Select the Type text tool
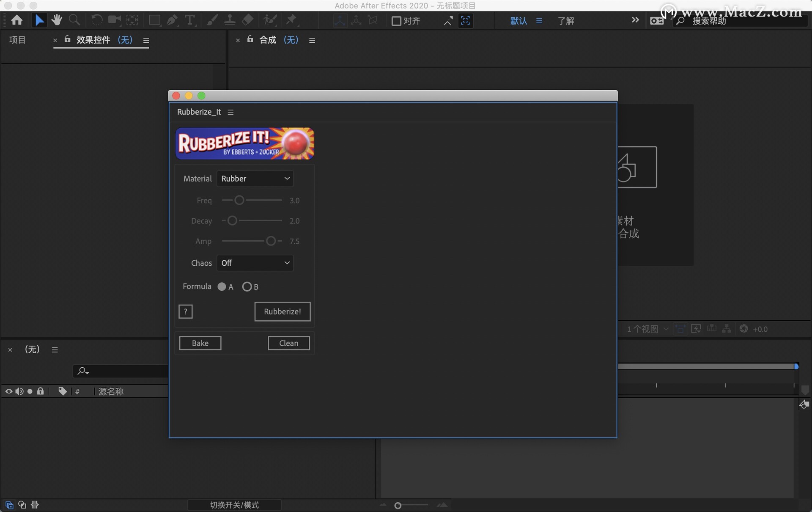The image size is (812, 512). [x=190, y=20]
